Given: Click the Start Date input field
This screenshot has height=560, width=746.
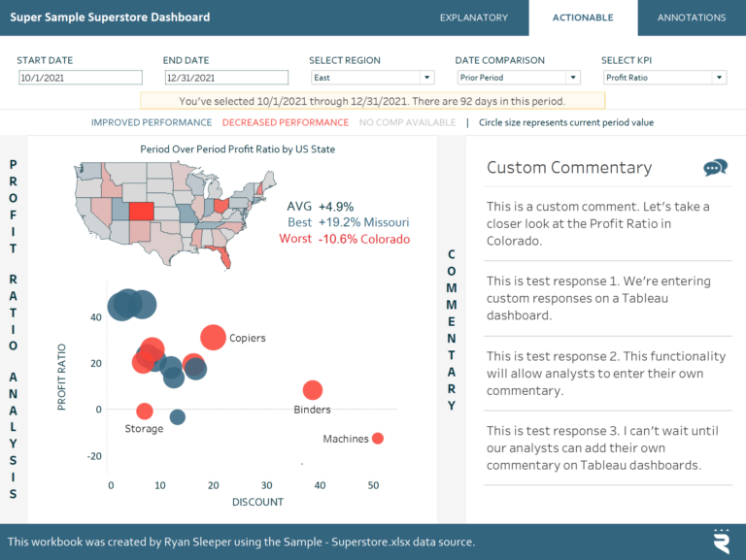Looking at the screenshot, I should (x=80, y=78).
